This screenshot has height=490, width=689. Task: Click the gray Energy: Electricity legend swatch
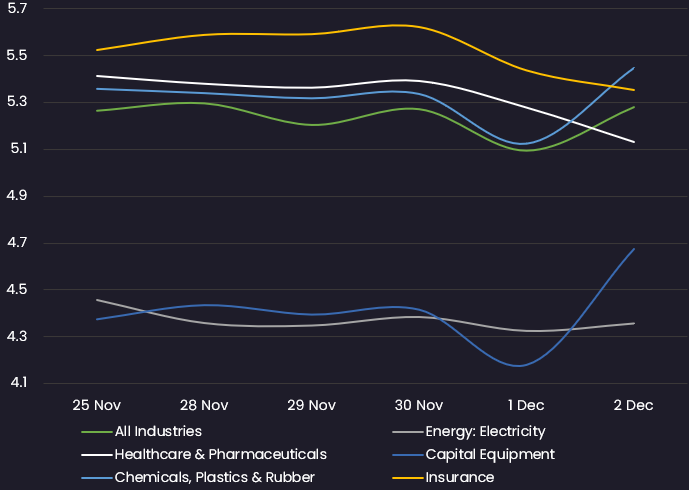408,432
